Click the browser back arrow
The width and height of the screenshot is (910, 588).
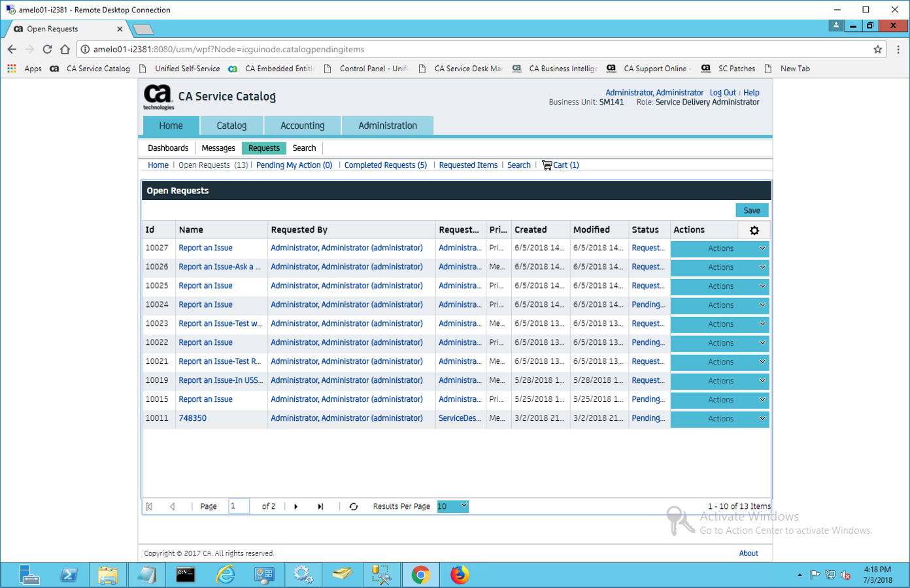[12, 49]
